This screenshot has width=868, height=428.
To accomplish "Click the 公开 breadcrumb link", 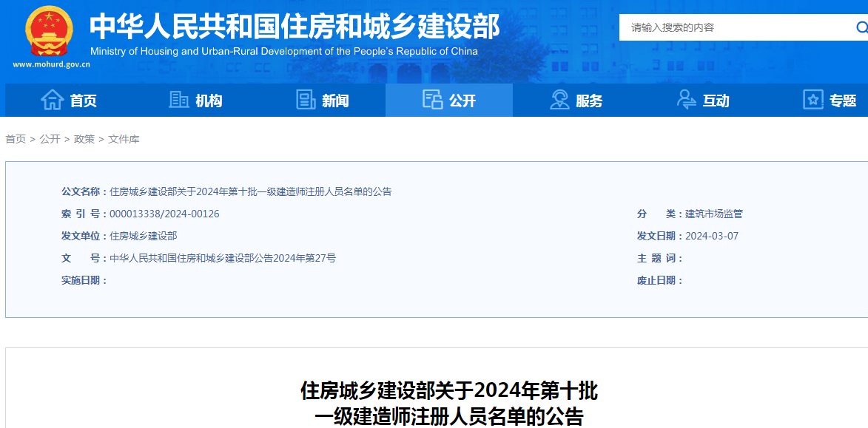I will (x=50, y=140).
